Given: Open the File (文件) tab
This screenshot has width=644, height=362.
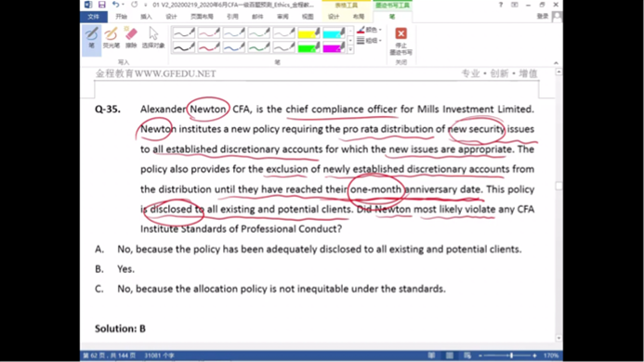Looking at the screenshot, I should [93, 17].
